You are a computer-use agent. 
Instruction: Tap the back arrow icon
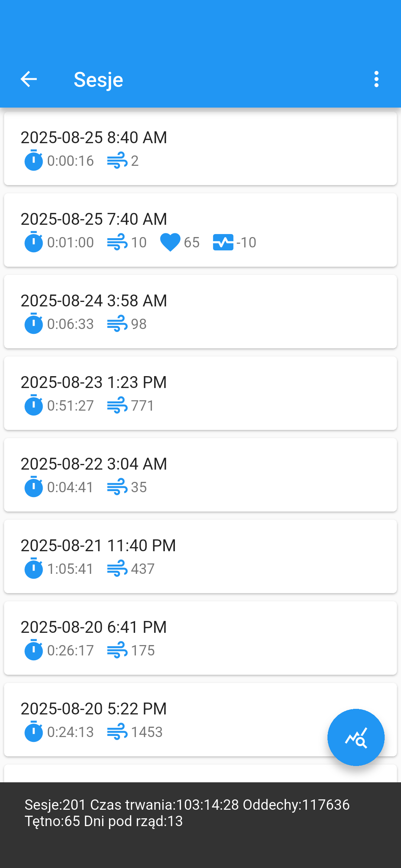[x=29, y=79]
